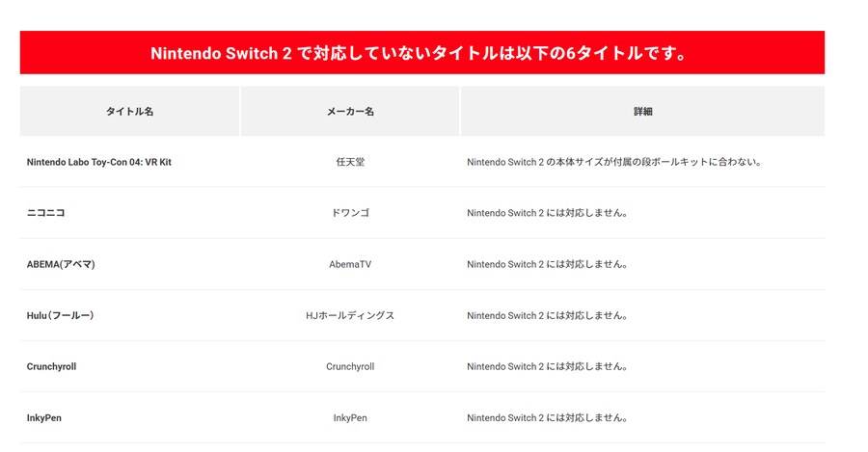Click Crunchyroll in the maker column
The width and height of the screenshot is (868, 452).
point(350,366)
